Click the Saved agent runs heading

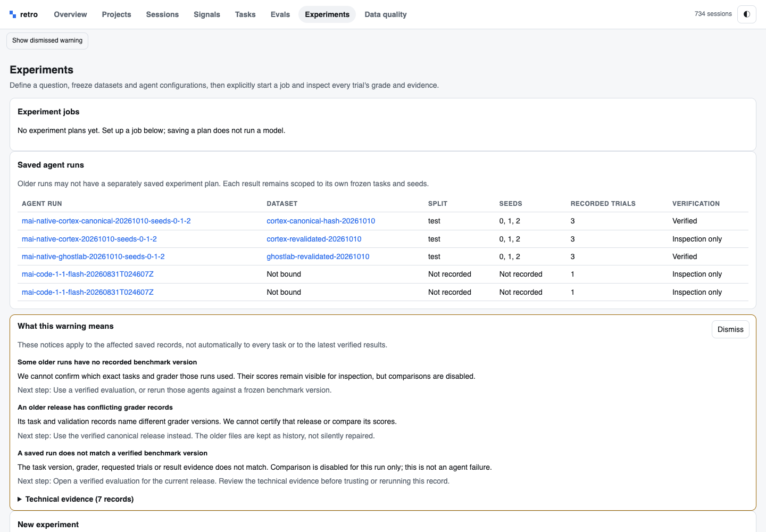(51, 165)
